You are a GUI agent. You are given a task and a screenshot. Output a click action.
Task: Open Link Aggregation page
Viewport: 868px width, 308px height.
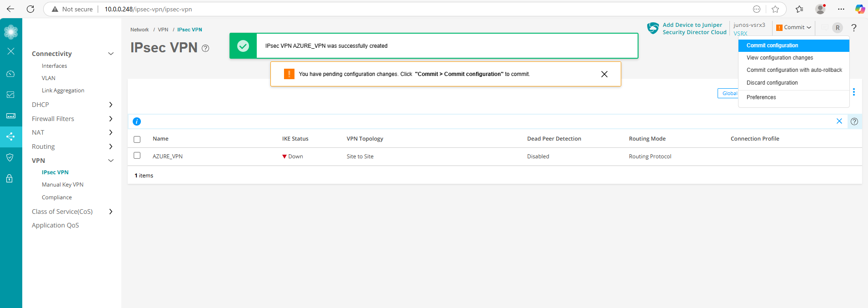pos(63,91)
